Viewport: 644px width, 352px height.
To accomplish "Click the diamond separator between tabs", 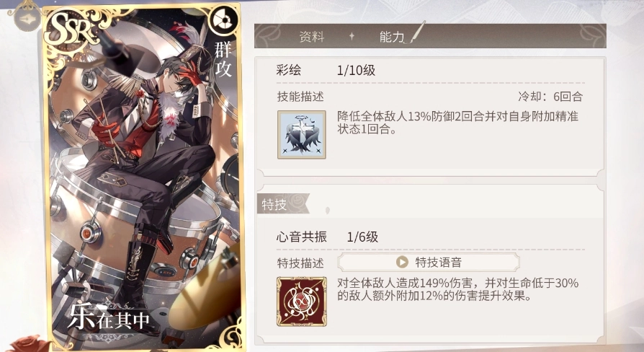I will coord(352,36).
